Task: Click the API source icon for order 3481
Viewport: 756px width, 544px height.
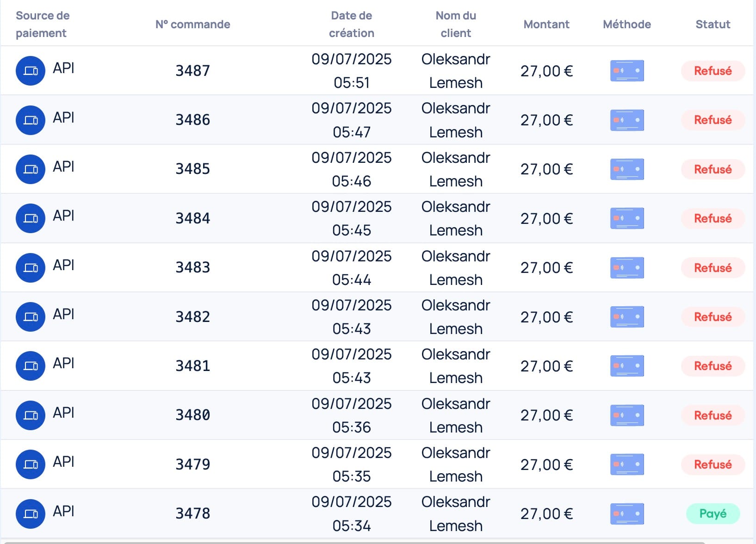Action: pyautogui.click(x=31, y=366)
